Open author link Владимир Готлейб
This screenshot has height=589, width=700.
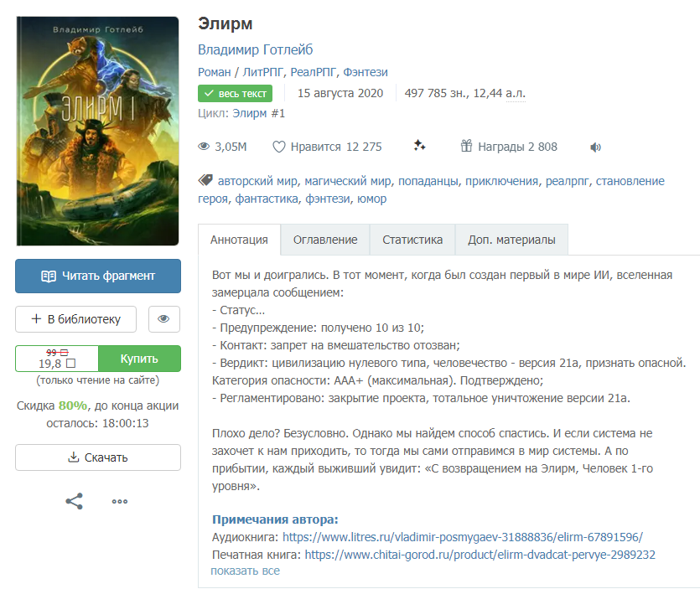point(256,49)
